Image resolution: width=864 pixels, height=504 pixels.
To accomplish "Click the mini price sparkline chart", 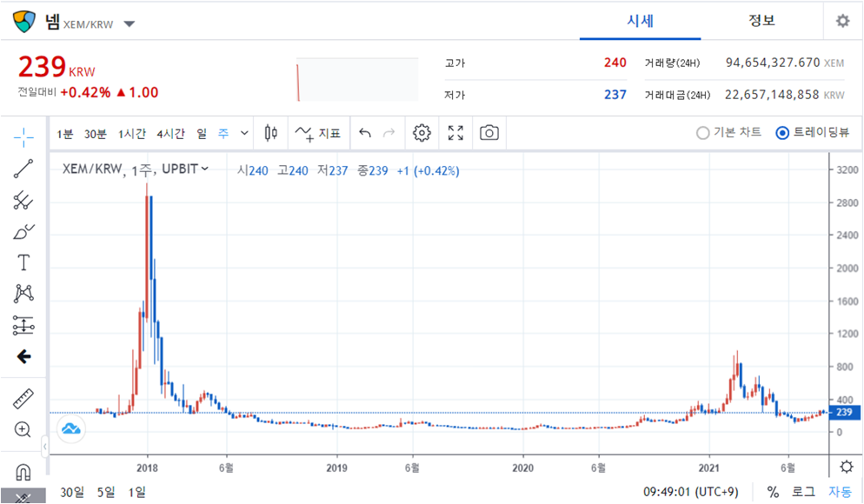I will coord(357,80).
